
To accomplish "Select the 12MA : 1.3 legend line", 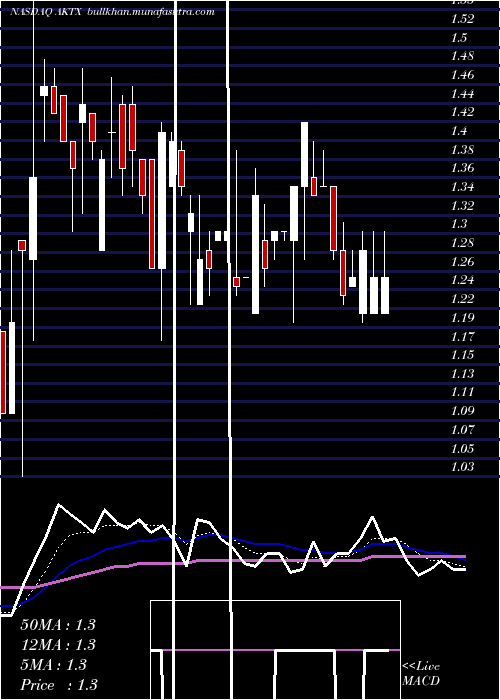I will tap(58, 645).
